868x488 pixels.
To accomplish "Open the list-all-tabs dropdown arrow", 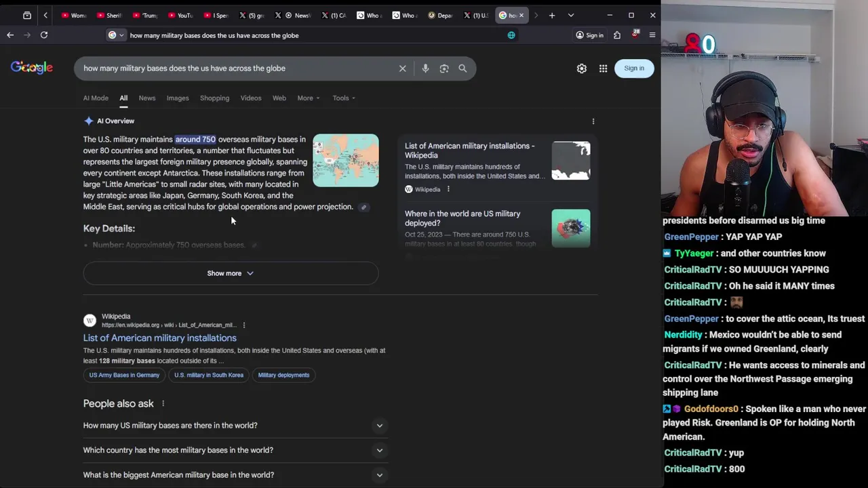I will coord(571,15).
